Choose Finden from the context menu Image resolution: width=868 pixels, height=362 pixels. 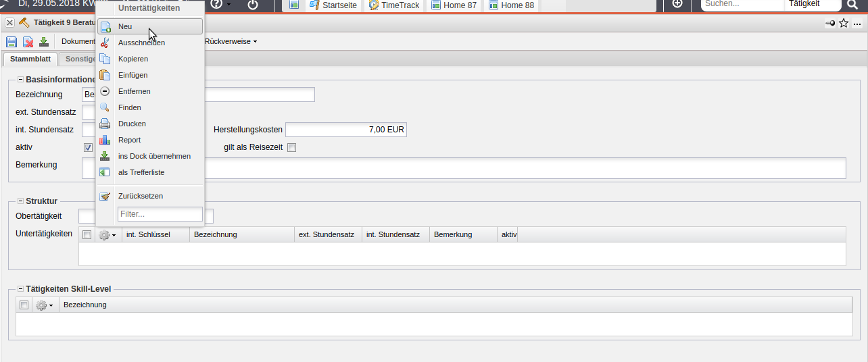(x=149, y=107)
